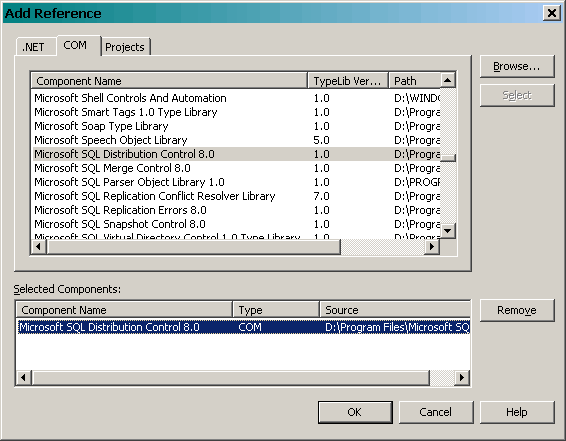The width and height of the screenshot is (566, 441).
Task: Remove the selected component
Action: click(517, 310)
